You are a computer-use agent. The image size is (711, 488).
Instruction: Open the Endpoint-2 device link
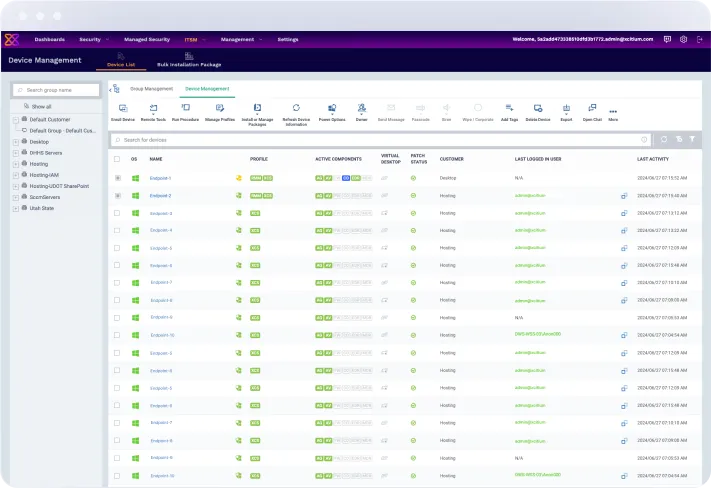(x=161, y=196)
